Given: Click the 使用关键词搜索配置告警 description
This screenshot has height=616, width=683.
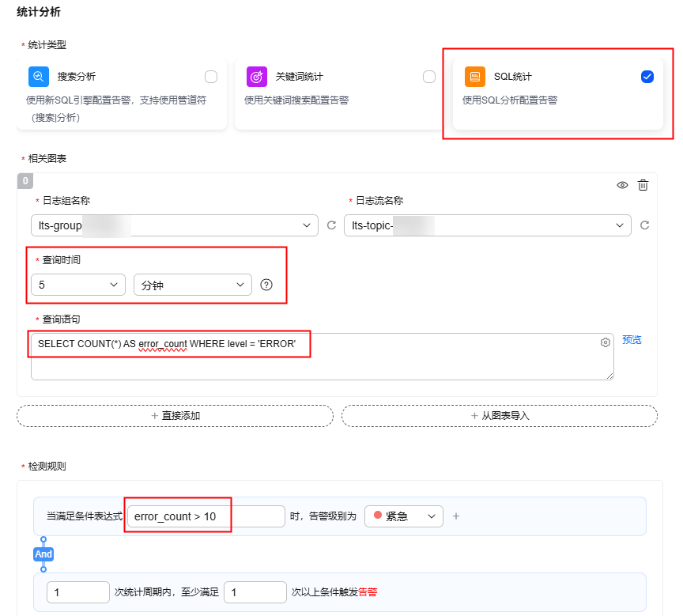Looking at the screenshot, I should pos(296,100).
